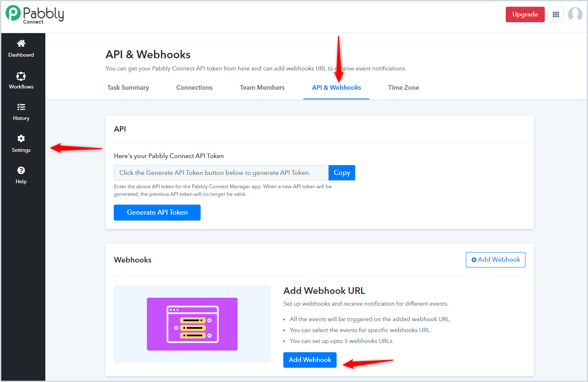Viewport: 588px width, 382px height.
Task: Copy the API token
Action: pyautogui.click(x=342, y=173)
